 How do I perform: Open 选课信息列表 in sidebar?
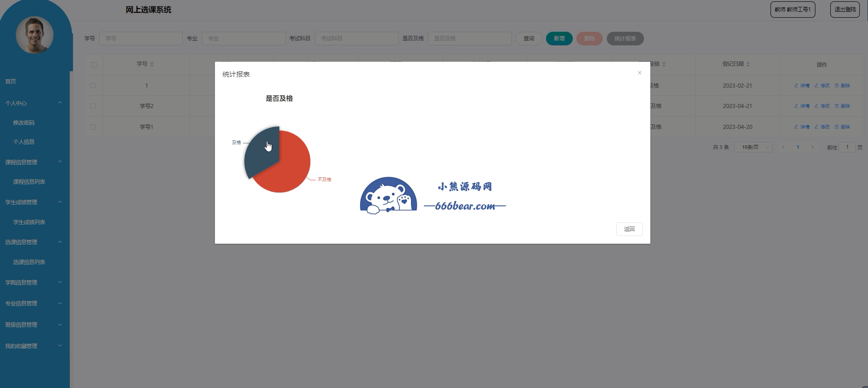29,262
